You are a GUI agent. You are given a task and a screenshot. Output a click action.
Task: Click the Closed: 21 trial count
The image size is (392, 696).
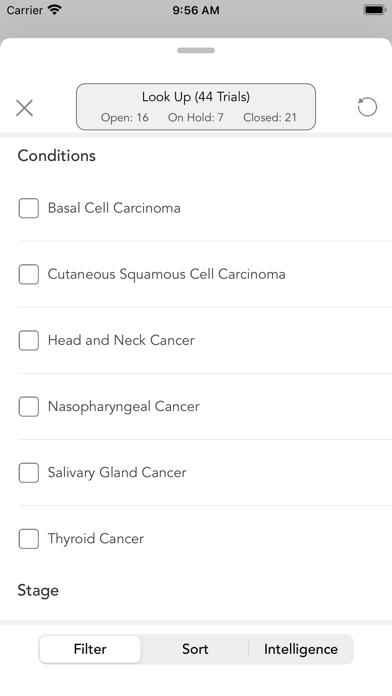point(270,118)
